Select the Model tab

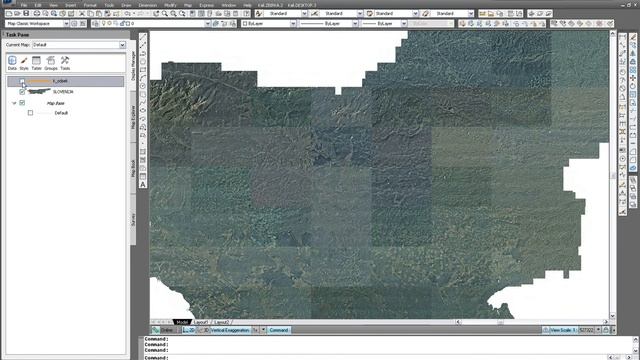tap(182, 322)
